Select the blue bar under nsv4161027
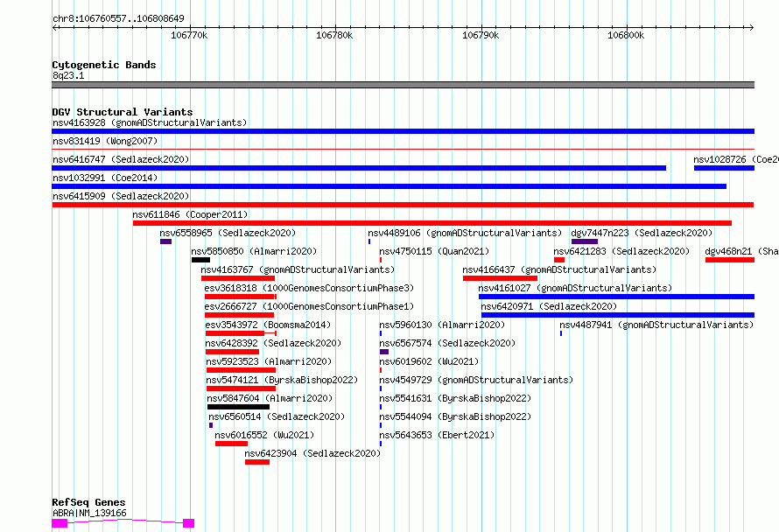 pos(616,297)
